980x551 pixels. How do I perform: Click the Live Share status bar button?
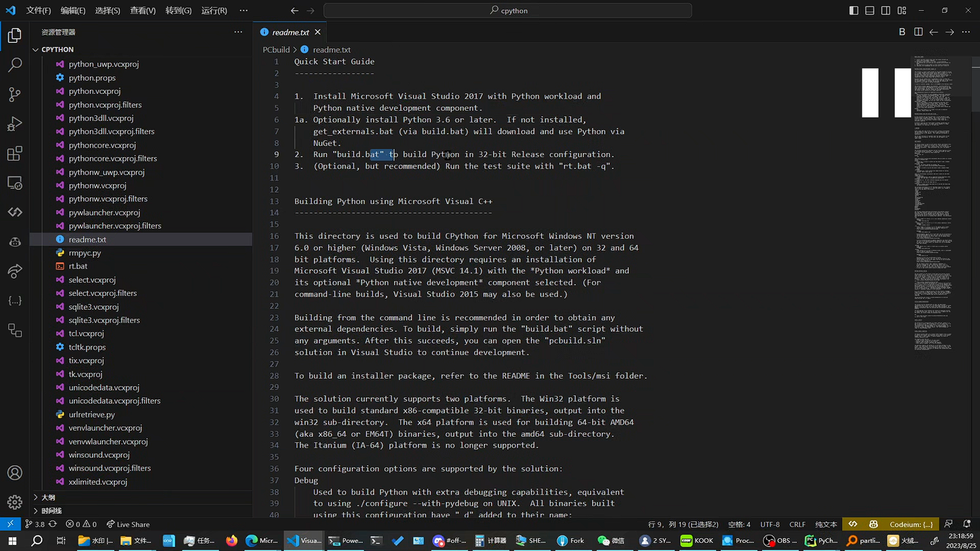pyautogui.click(x=128, y=524)
